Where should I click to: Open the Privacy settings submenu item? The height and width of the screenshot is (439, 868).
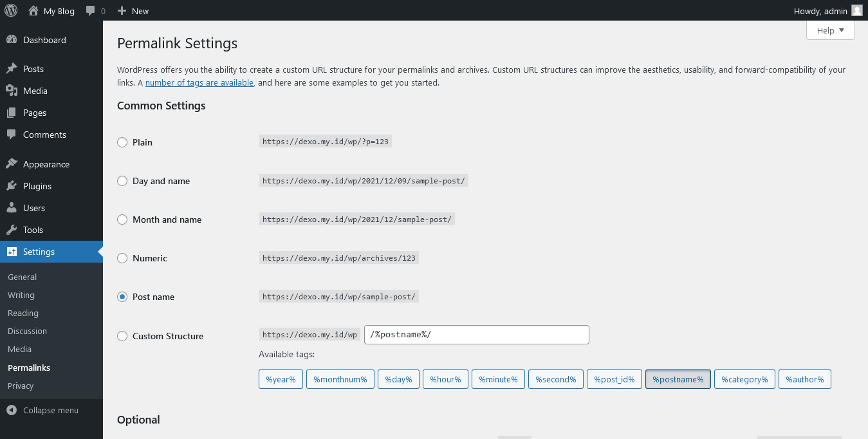click(21, 386)
